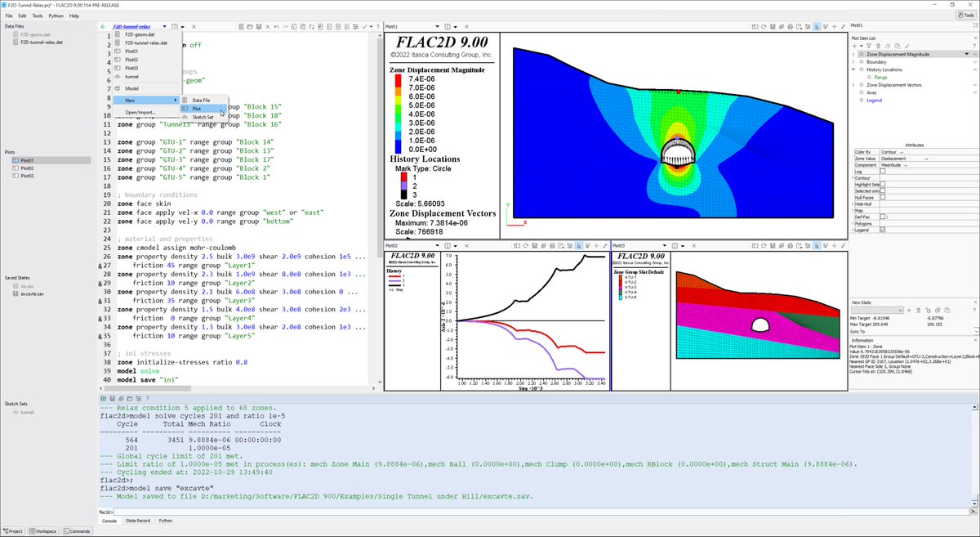Click Plot Item List paste icon
980x537 pixels.
(x=898, y=46)
